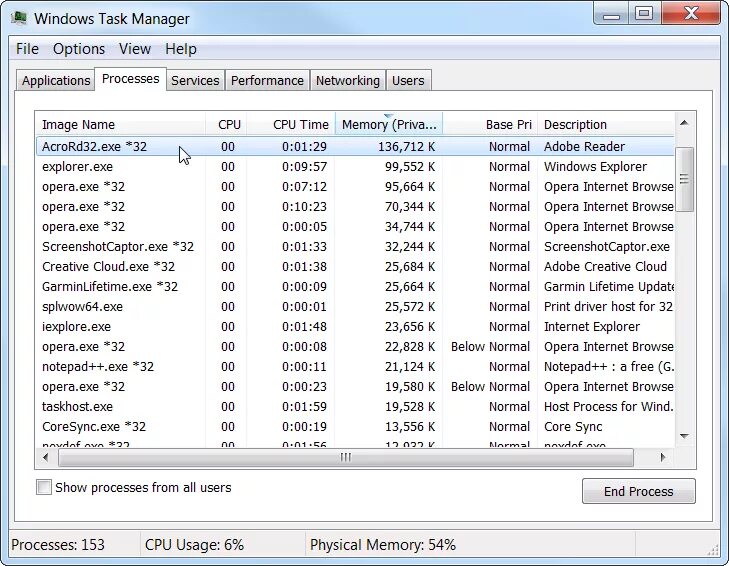The width and height of the screenshot is (729, 566).
Task: Click the Windows Explorer description cell
Action: 595,166
